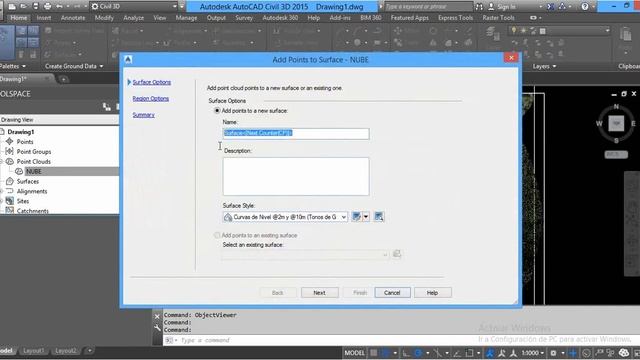
Task: Click the Undo arrow icon
Action: tap(60, 7)
